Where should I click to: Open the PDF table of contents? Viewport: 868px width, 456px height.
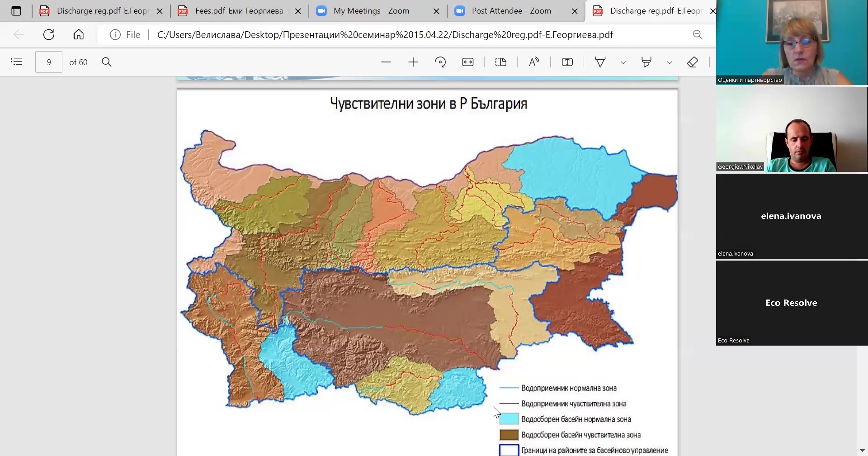(x=16, y=62)
